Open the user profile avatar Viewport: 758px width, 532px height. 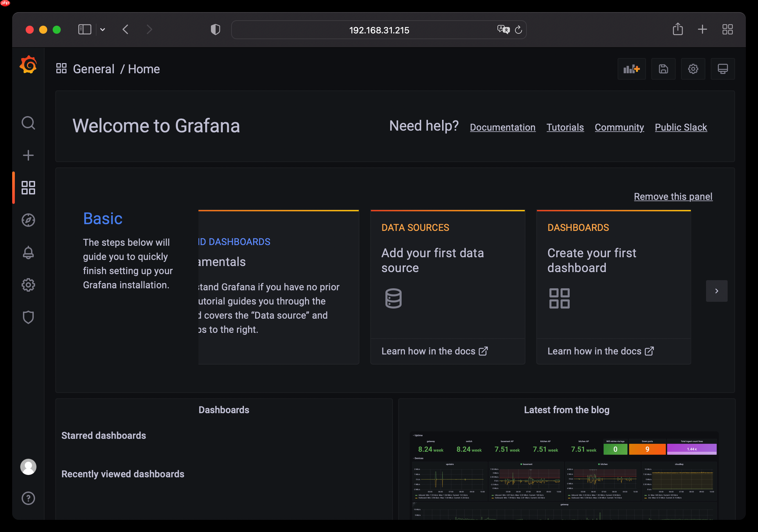(28, 467)
